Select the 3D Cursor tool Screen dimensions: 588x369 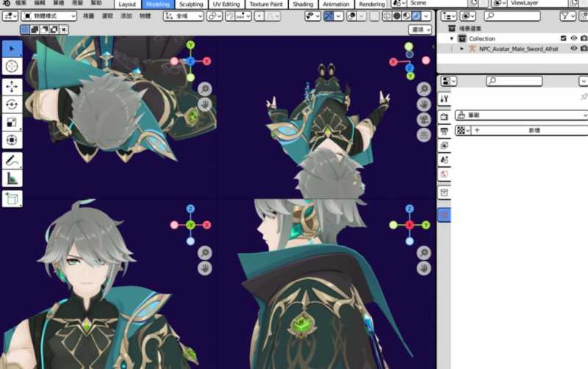[x=12, y=66]
